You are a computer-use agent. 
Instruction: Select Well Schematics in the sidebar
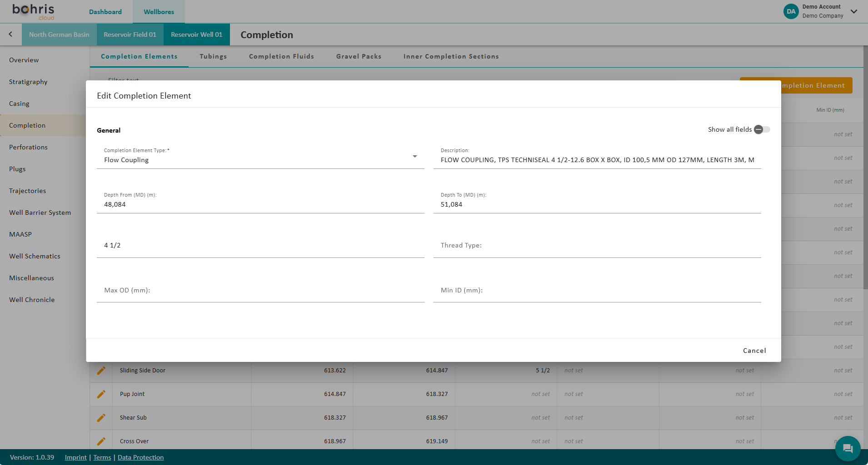[35, 256]
